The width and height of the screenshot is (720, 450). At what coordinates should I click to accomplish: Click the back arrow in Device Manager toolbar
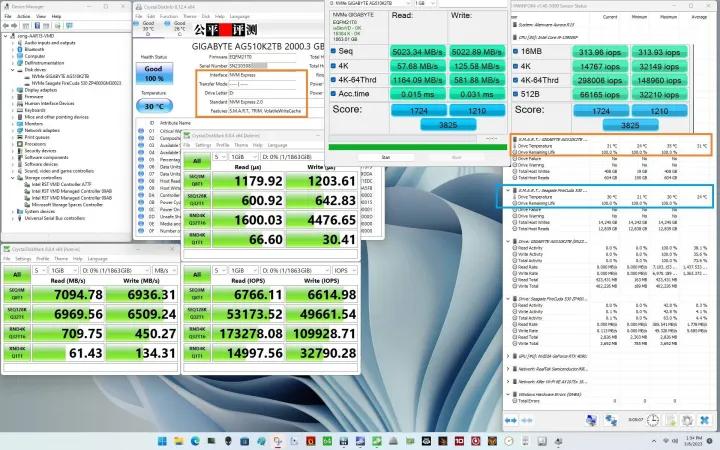click(x=7, y=25)
